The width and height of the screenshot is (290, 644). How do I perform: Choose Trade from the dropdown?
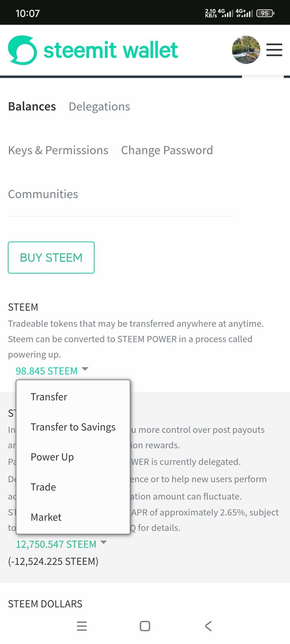[43, 487]
